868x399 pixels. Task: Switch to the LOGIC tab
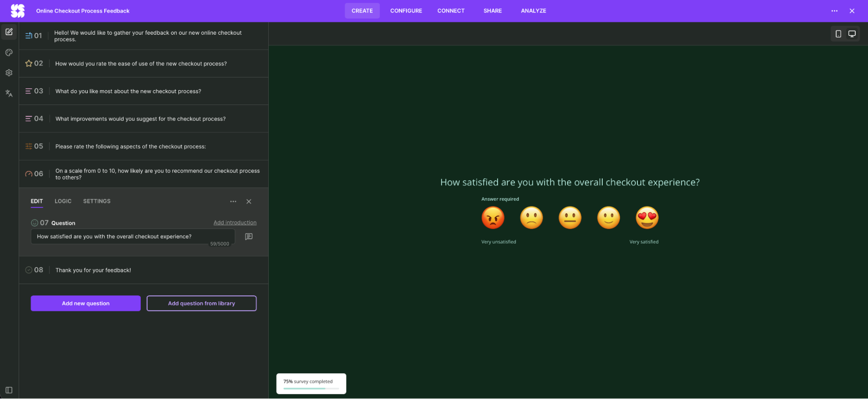(x=63, y=201)
